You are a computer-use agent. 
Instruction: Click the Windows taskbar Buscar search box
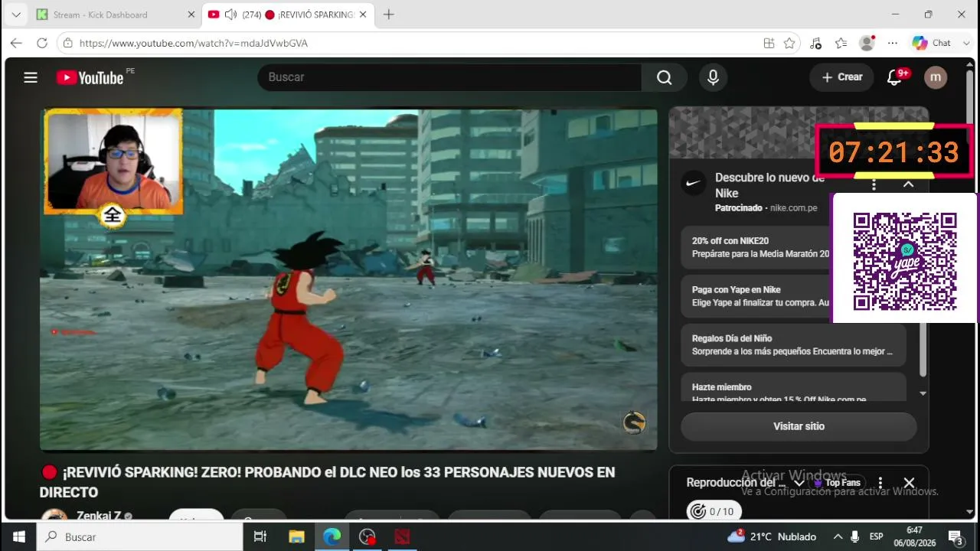point(141,536)
